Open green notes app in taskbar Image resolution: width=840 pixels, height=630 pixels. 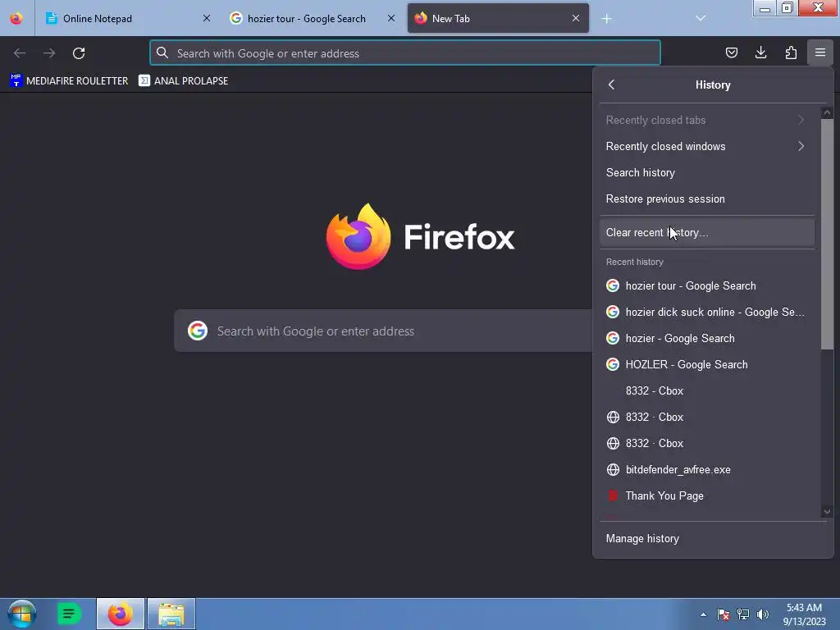click(69, 614)
